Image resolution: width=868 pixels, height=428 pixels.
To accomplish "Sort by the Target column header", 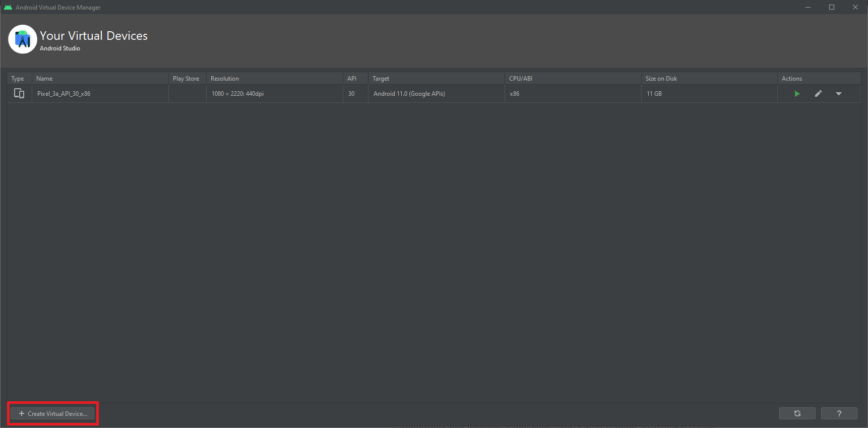I will (x=437, y=79).
